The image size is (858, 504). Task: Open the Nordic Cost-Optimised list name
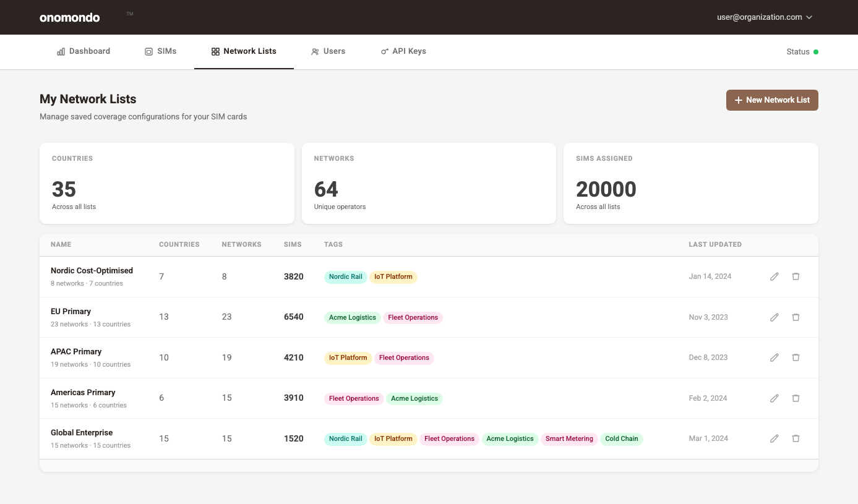point(92,271)
